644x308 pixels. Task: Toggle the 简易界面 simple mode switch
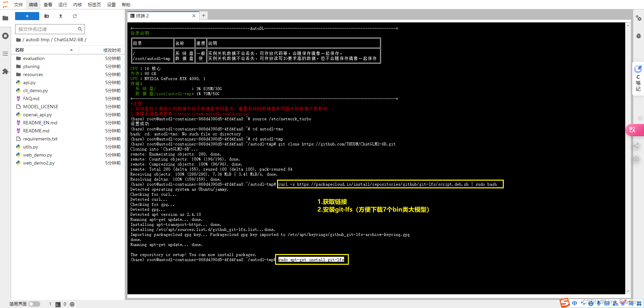coord(34,304)
